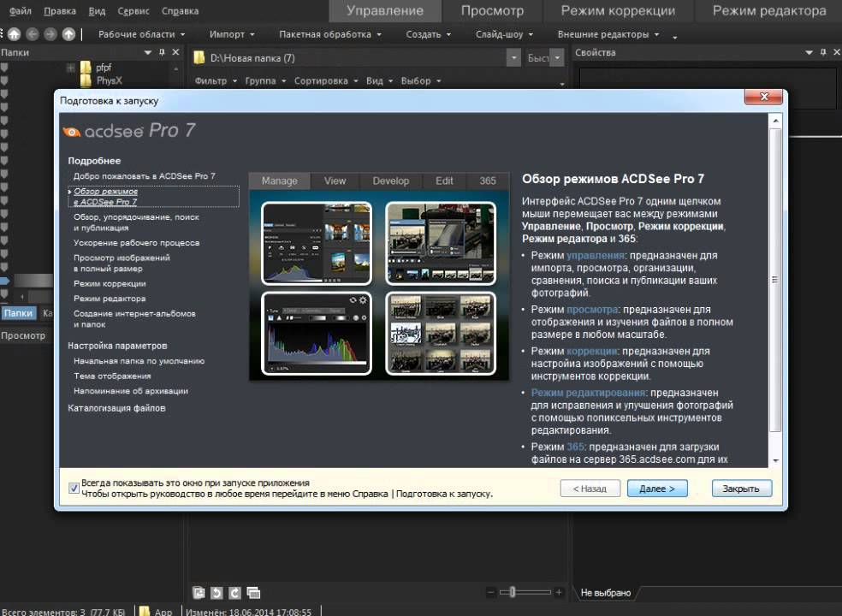Click the ACDSee Pro 7 logo icon
The width and height of the screenshot is (842, 616).
click(x=71, y=132)
